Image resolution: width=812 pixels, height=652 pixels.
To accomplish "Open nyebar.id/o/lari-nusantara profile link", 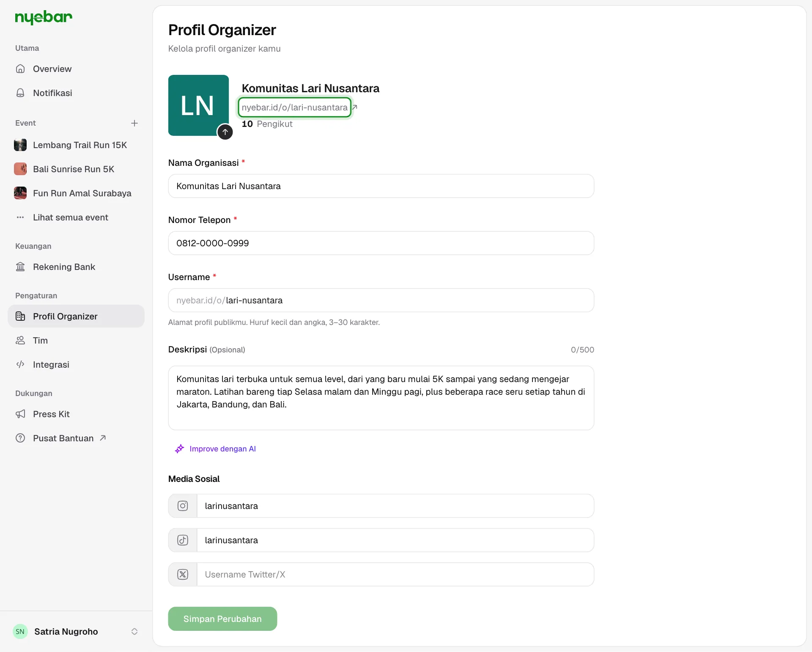I will 294,107.
